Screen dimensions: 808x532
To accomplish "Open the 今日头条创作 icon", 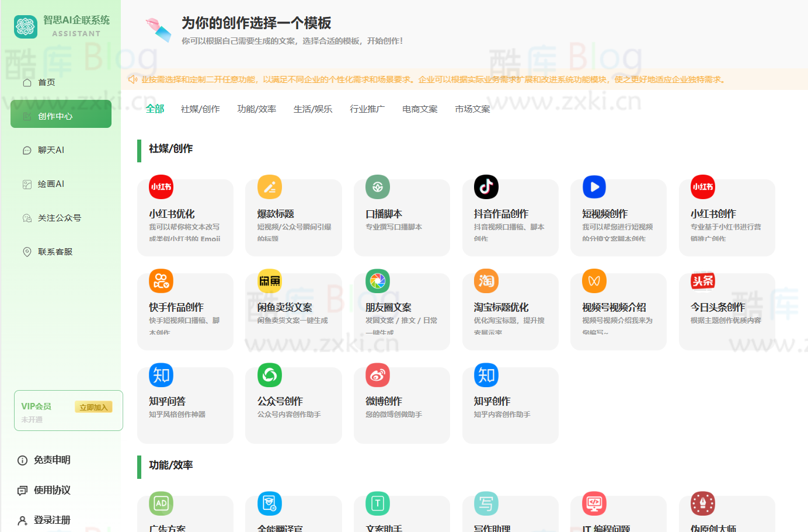I will click(703, 281).
